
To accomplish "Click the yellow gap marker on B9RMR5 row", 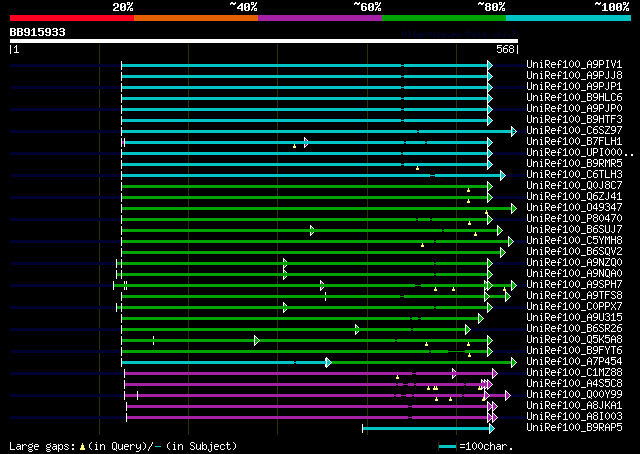I will coord(417,168).
